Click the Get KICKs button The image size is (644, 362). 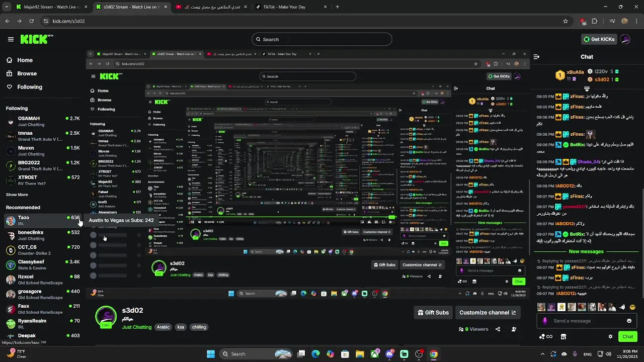599,39
